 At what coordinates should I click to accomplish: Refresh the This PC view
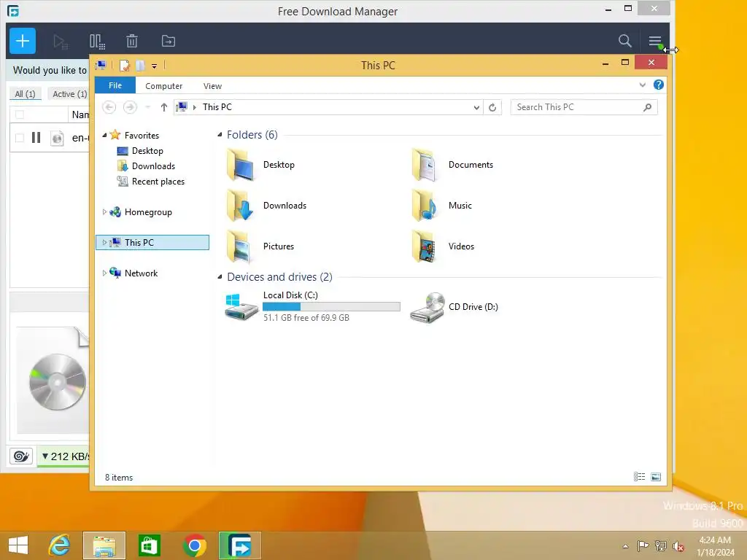(x=492, y=108)
